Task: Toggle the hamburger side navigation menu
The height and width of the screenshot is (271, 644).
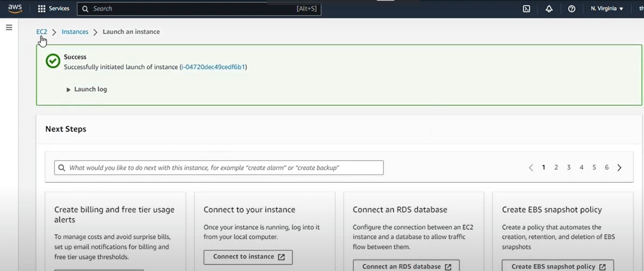Action: [9, 28]
